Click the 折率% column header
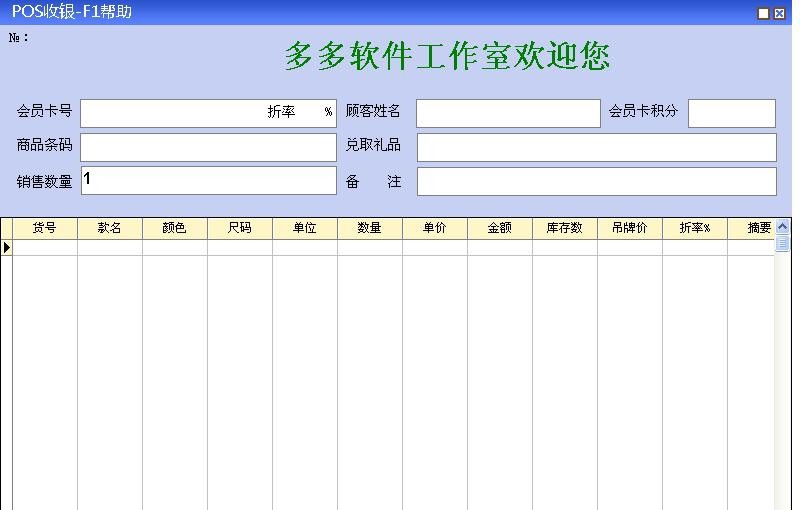The image size is (800, 510). pos(694,228)
